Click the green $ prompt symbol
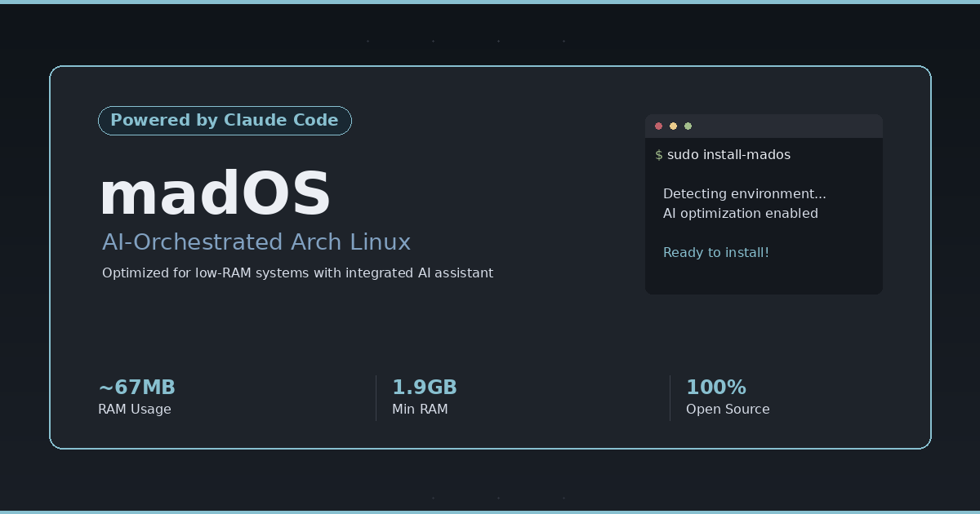This screenshot has height=514, width=980. tap(658, 155)
